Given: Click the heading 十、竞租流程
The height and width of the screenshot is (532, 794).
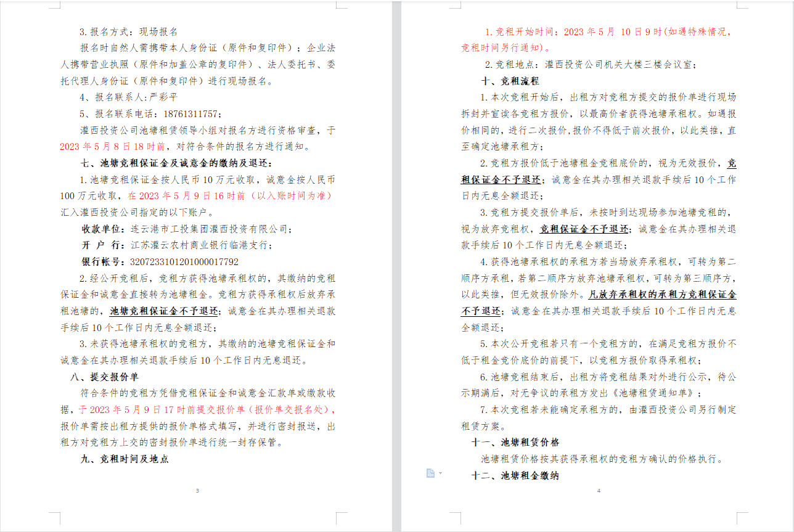Looking at the screenshot, I should (x=510, y=81).
